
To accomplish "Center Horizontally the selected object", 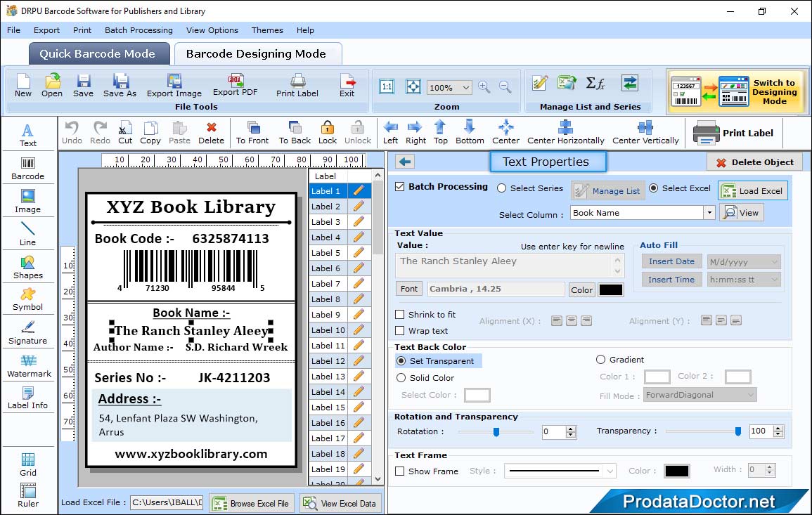I will (565, 133).
